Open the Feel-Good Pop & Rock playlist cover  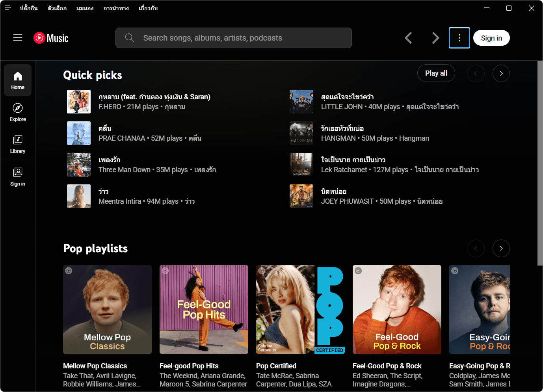coord(397,309)
